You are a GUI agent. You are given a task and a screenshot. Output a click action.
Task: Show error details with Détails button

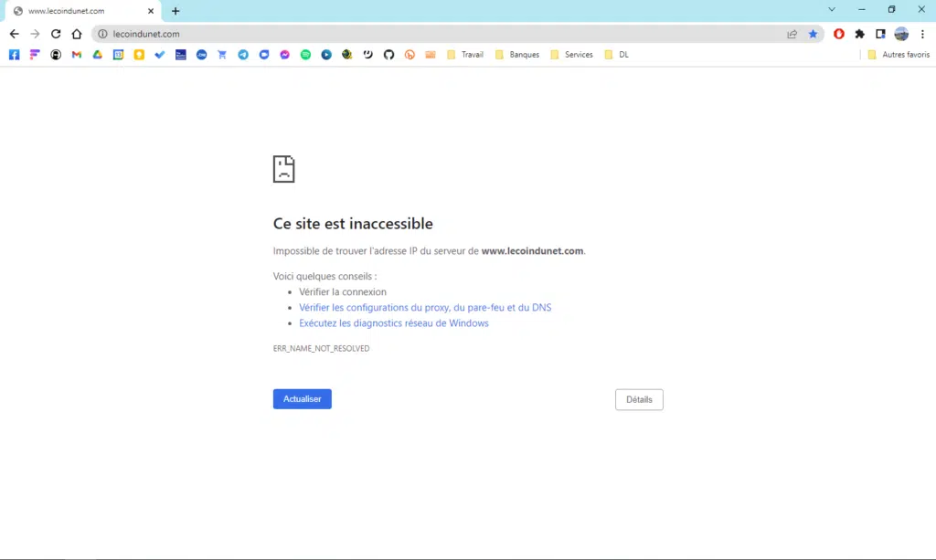(639, 399)
